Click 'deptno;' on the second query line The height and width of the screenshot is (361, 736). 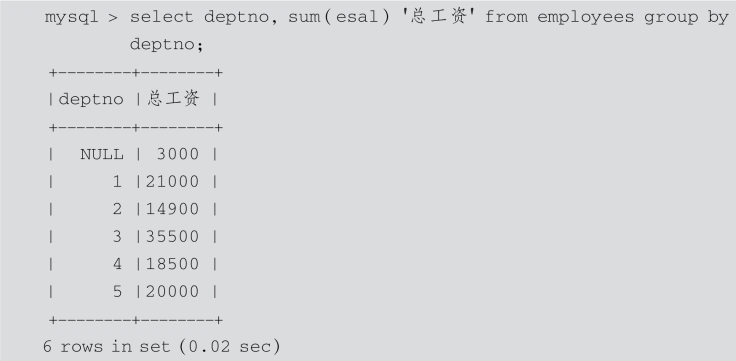click(167, 46)
